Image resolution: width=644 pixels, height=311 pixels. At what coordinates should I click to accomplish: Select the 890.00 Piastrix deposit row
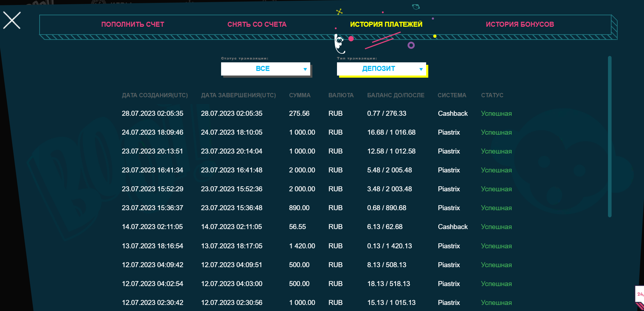(317, 208)
